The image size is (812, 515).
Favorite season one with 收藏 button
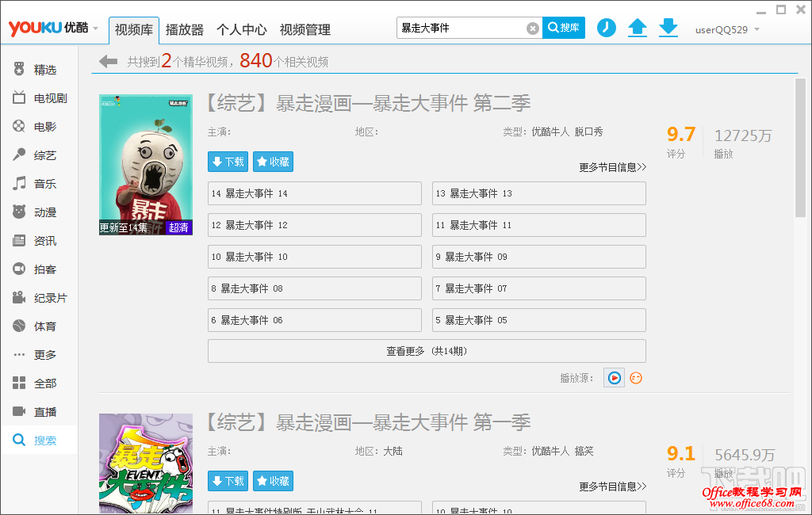click(x=273, y=481)
